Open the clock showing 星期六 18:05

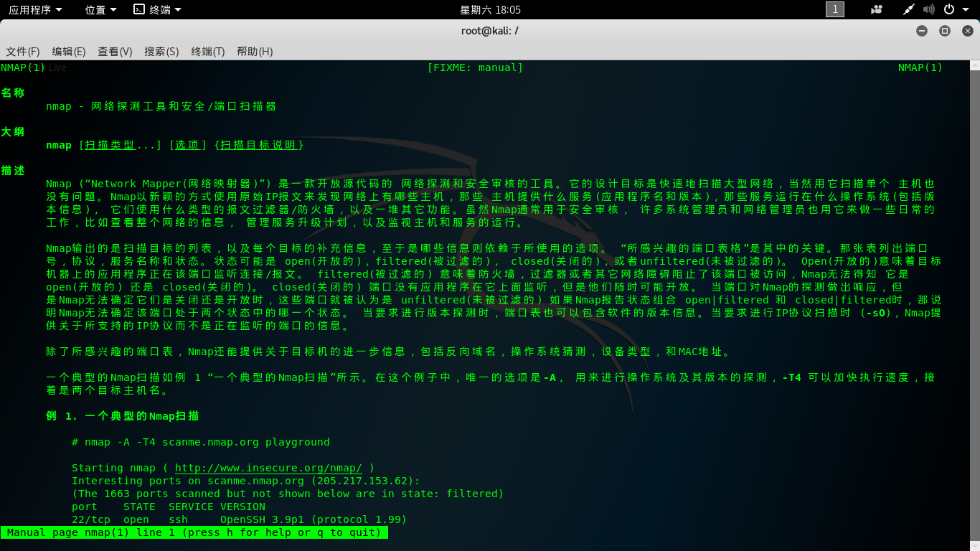coord(490,9)
